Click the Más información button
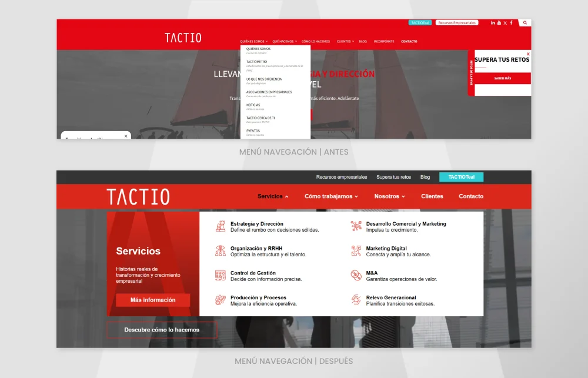588x378 pixels. [153, 300]
